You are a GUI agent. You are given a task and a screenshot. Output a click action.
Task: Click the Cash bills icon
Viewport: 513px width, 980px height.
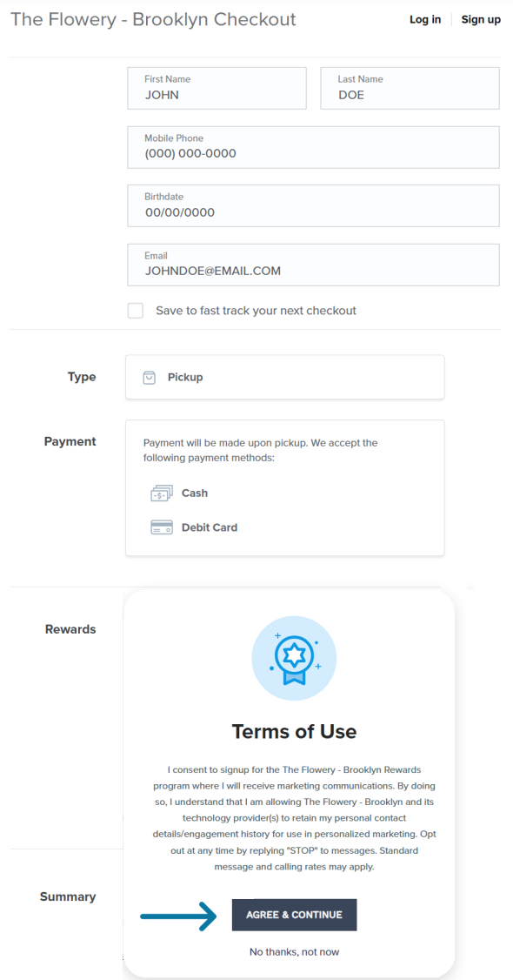tap(162, 493)
